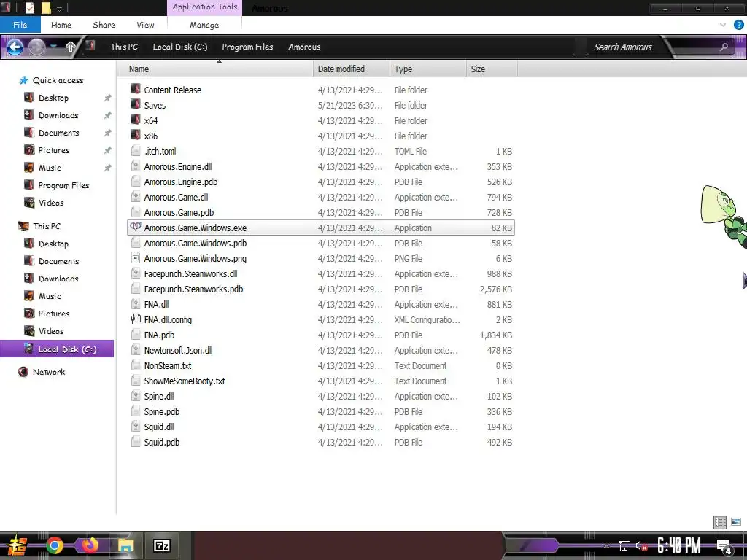Select Newtonsoft.Json.dll file
The image size is (747, 560).
click(x=321, y=351)
